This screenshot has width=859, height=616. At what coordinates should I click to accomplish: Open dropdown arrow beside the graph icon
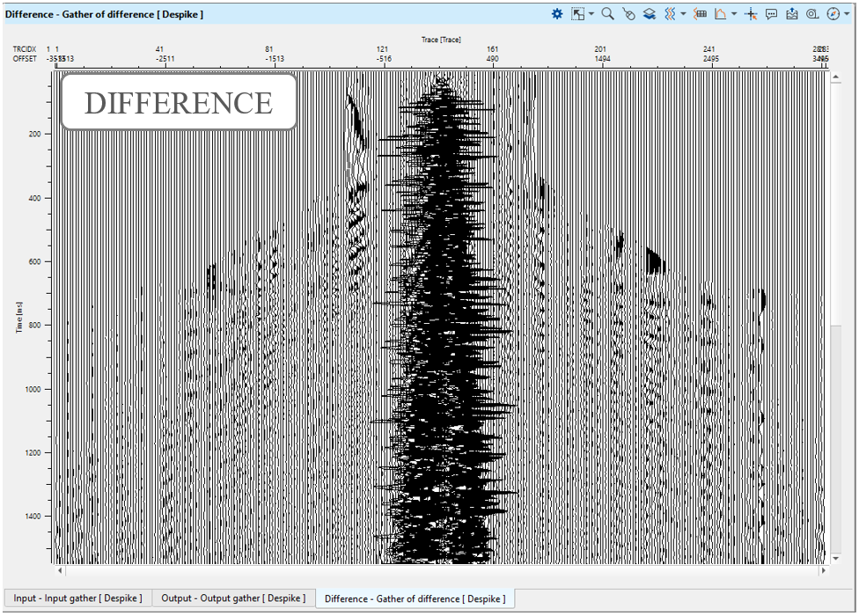tap(734, 14)
